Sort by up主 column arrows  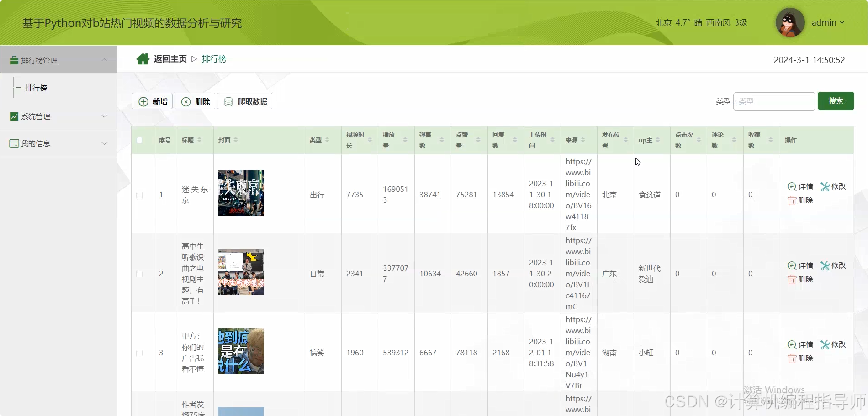658,140
